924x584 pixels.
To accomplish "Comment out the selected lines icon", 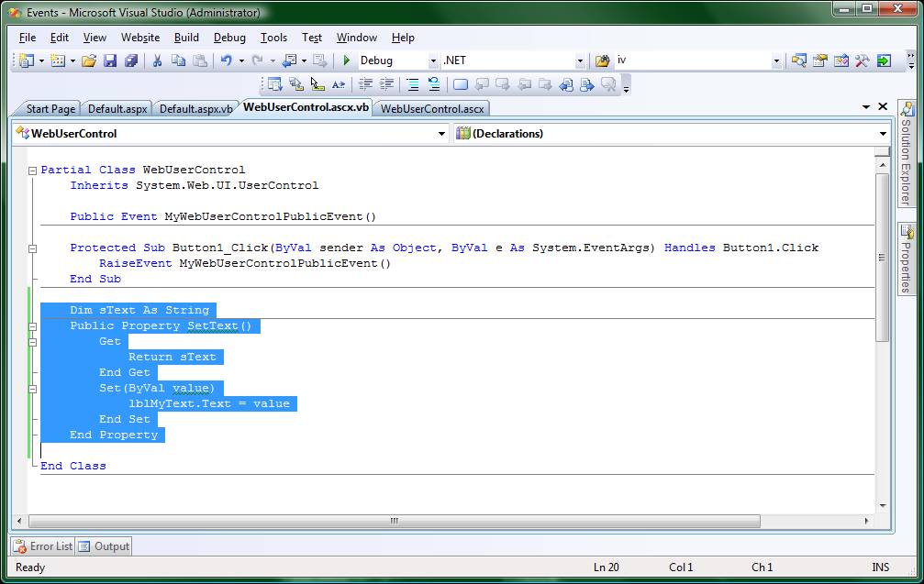I will tap(413, 84).
